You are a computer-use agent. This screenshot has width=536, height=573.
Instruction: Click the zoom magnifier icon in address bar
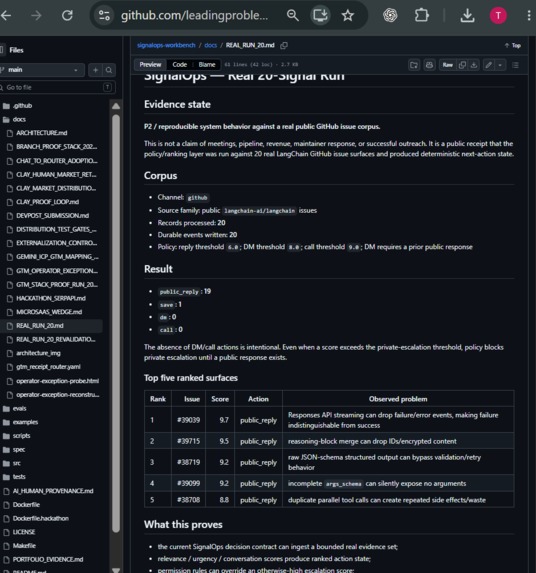coord(293,15)
